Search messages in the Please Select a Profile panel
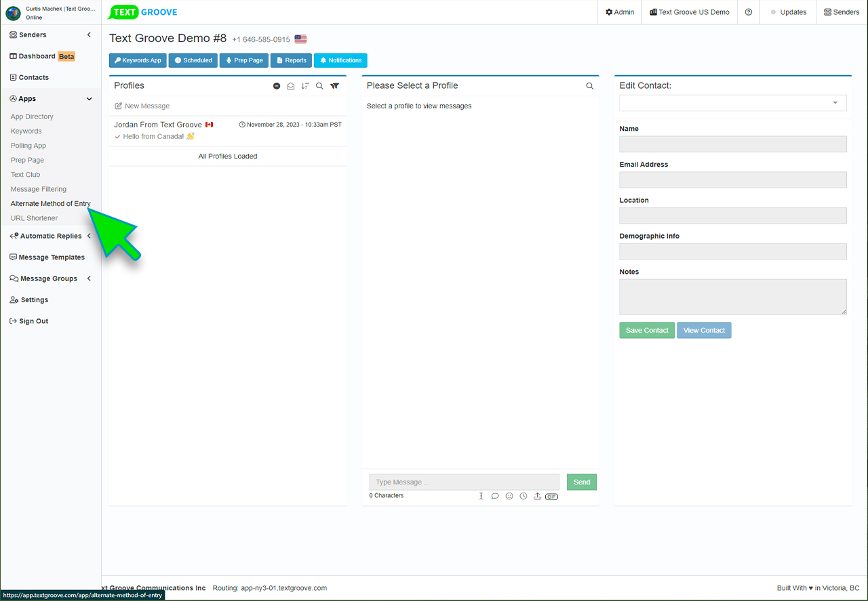This screenshot has width=868, height=601. (x=590, y=86)
